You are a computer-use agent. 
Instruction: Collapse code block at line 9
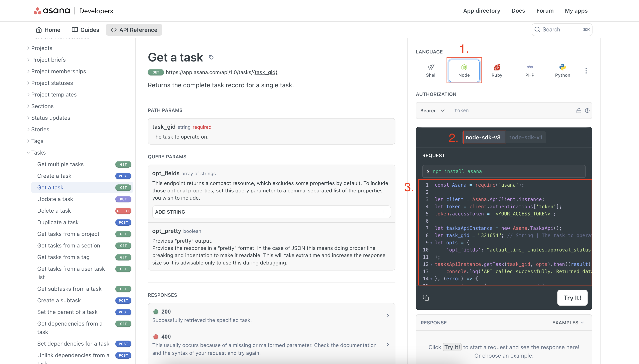click(x=431, y=243)
